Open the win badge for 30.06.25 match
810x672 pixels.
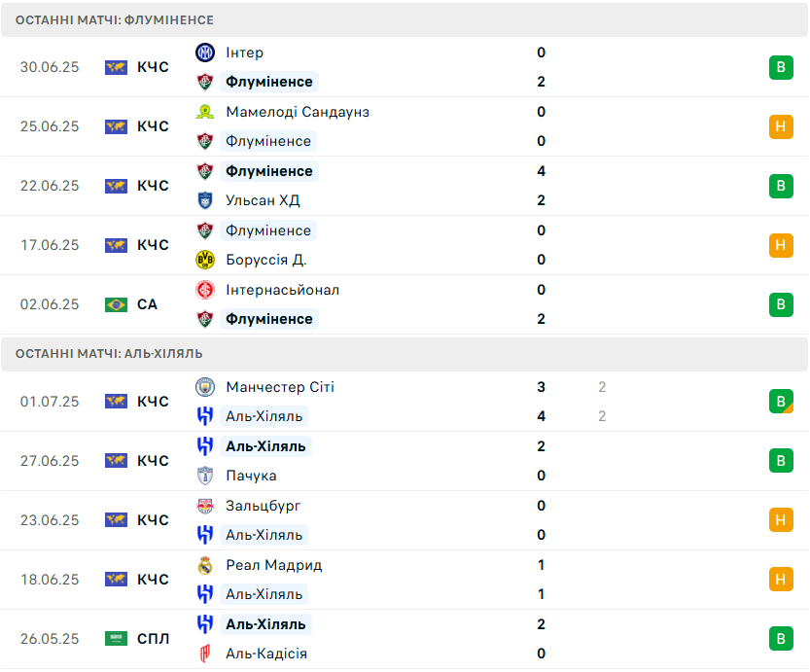click(x=781, y=67)
